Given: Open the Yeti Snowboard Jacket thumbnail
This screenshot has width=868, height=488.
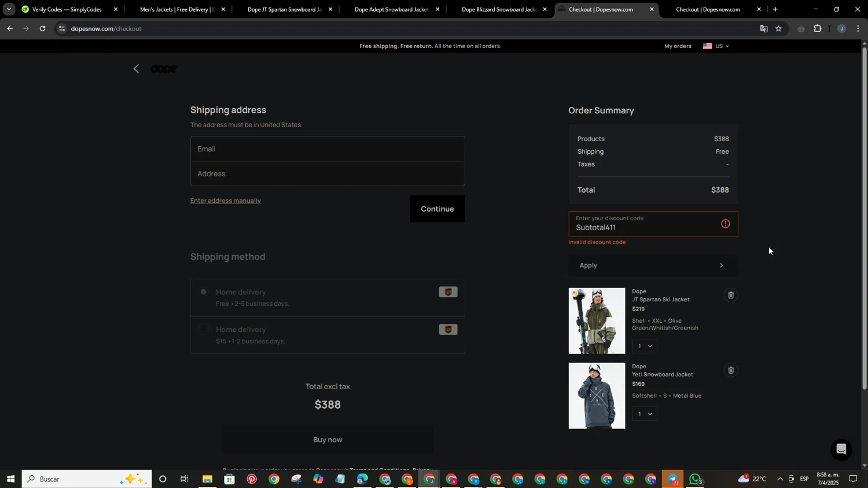Looking at the screenshot, I should pos(597,396).
